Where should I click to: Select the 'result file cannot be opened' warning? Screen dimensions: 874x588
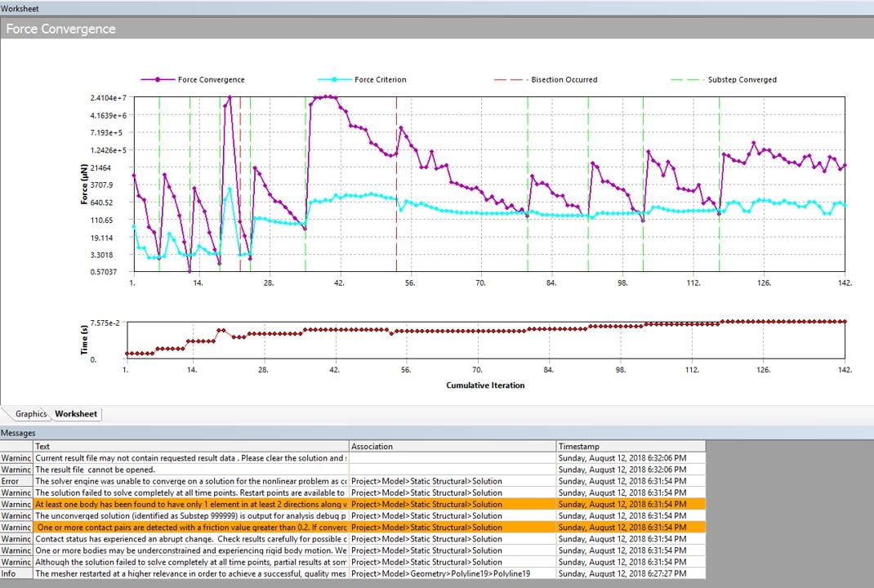(x=191, y=470)
